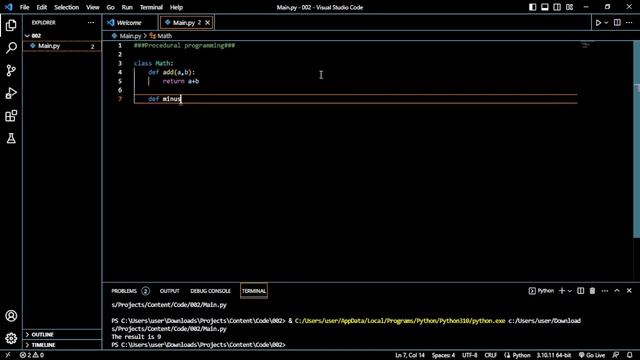Open the Help menu
This screenshot has width=640, height=360.
[176, 7]
